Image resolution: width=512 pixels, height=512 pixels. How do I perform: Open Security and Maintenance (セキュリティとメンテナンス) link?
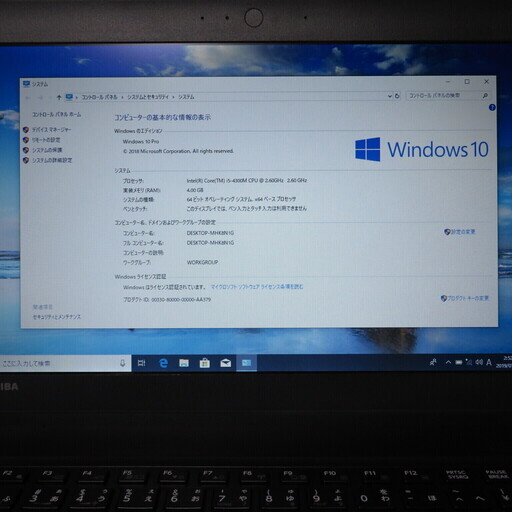pos(57,317)
